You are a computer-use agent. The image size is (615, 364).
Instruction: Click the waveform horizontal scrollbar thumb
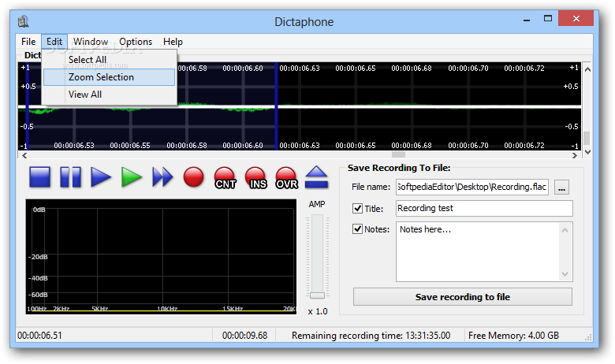point(398,155)
